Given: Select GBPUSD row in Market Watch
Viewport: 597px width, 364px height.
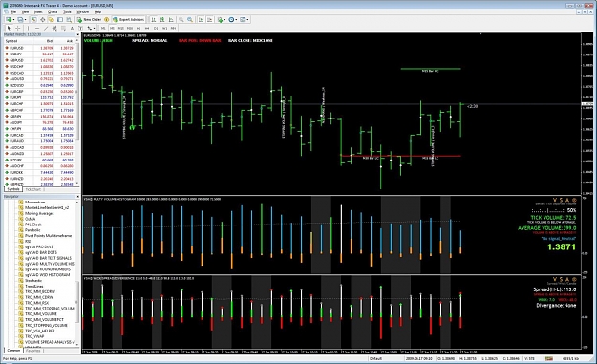Looking at the screenshot, I should tap(40, 60).
